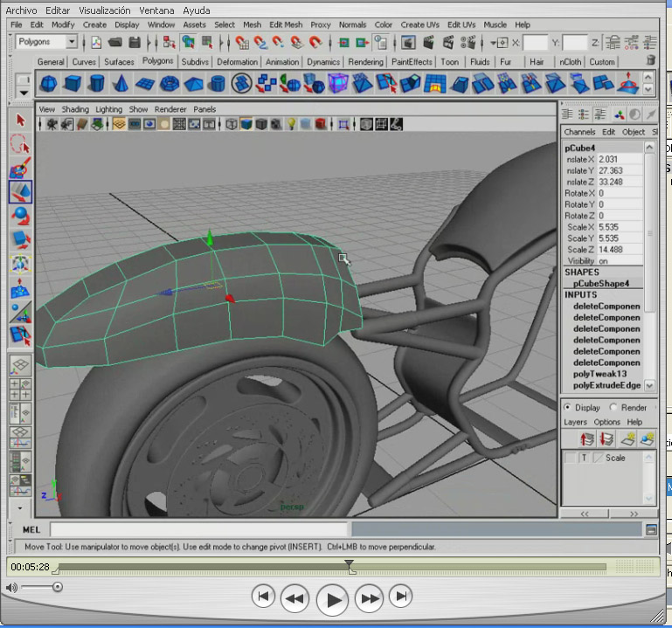Activate the Soft Modification tool
The width and height of the screenshot is (672, 628).
[20, 288]
